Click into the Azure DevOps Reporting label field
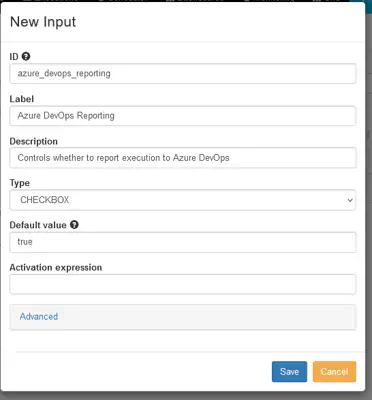 183,116
